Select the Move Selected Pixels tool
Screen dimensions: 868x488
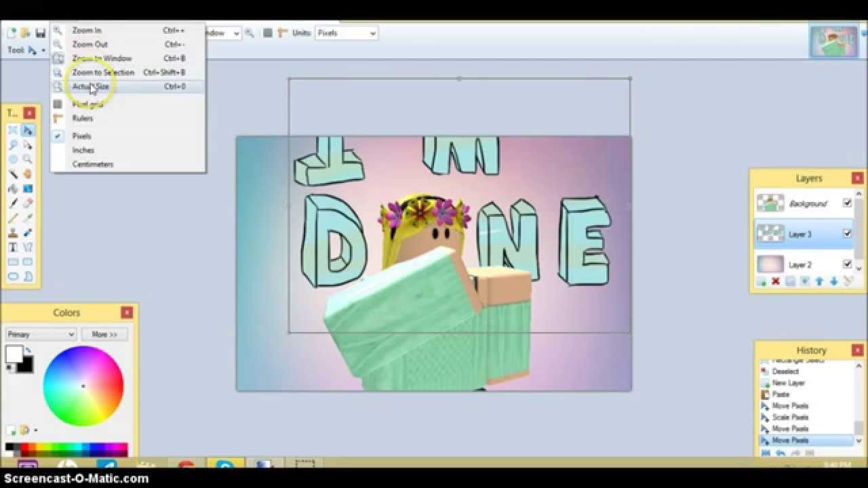[28, 130]
